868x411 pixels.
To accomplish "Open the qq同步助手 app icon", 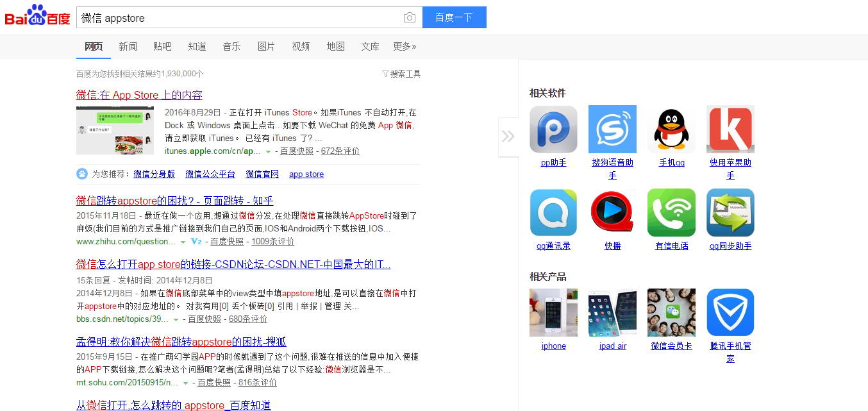I will [730, 212].
